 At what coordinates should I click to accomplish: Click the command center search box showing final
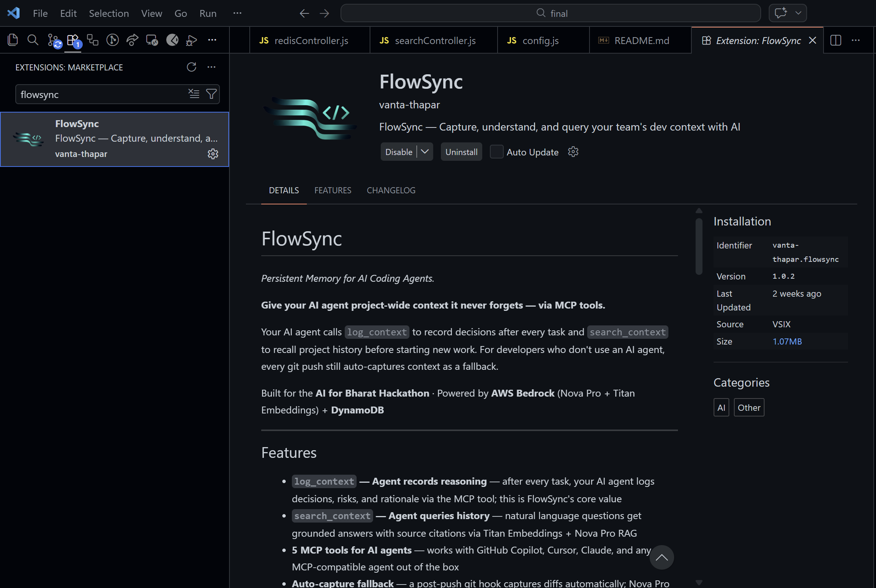tap(550, 13)
